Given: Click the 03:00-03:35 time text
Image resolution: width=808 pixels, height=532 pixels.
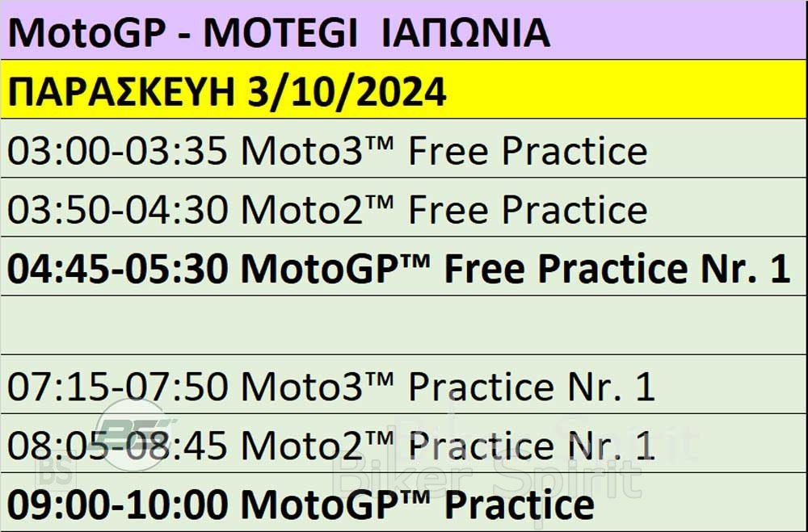Looking at the screenshot, I should click(x=117, y=151).
